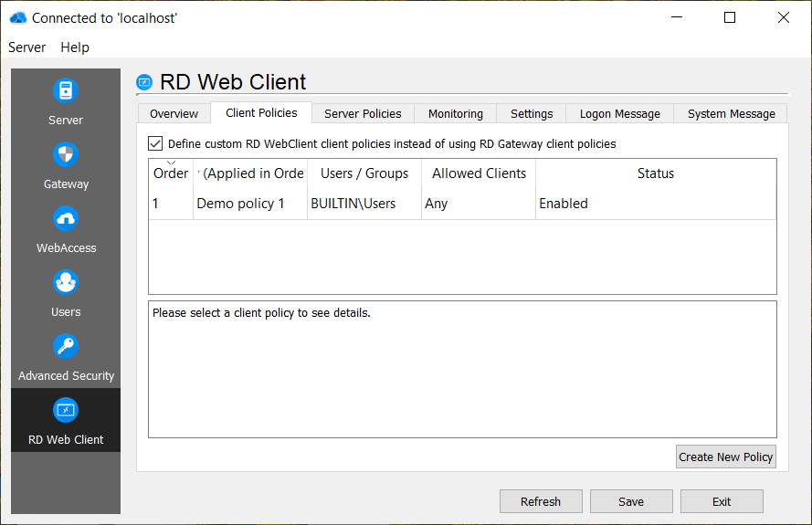Go to the Users sidebar icon
The image size is (812, 525).
[x=65, y=283]
